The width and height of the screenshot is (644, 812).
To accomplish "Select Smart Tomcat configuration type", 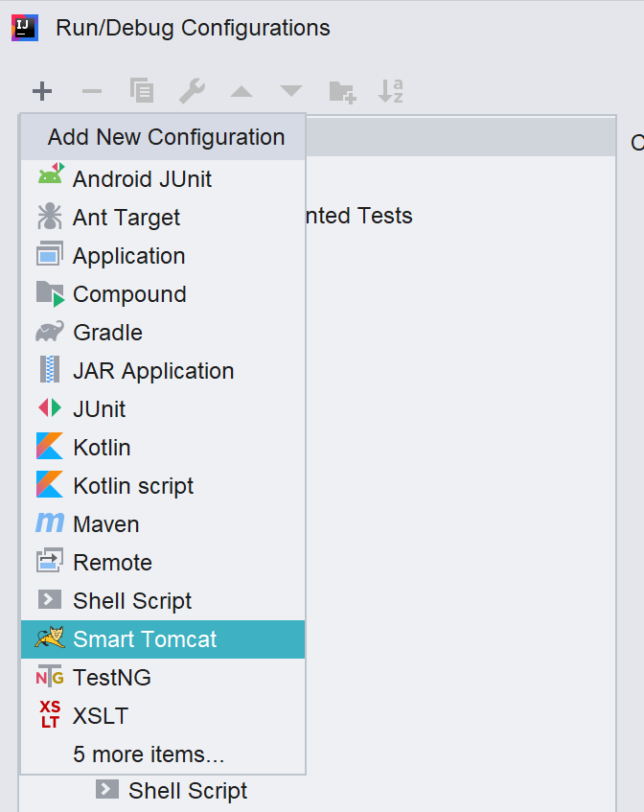I will pyautogui.click(x=163, y=639).
